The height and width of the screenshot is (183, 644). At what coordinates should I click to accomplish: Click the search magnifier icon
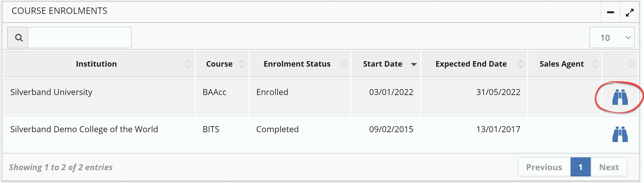[x=19, y=38]
